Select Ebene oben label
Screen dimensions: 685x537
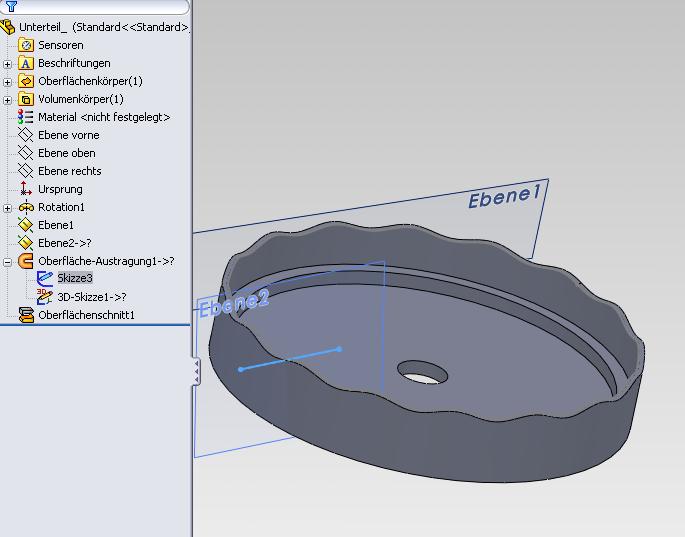click(x=66, y=153)
